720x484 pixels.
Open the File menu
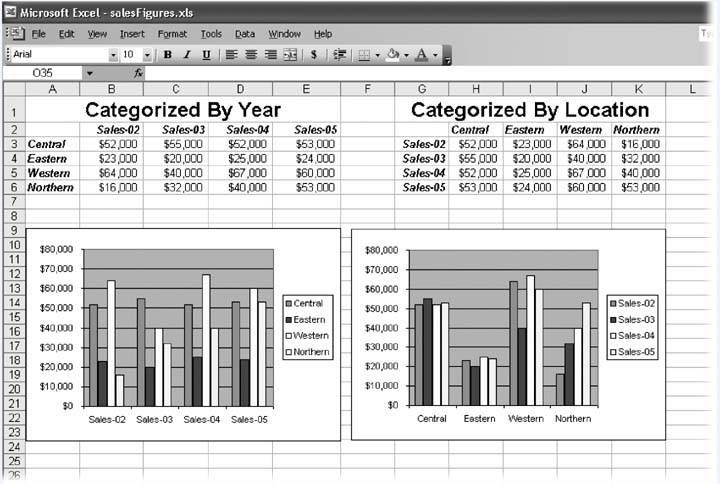(x=39, y=34)
